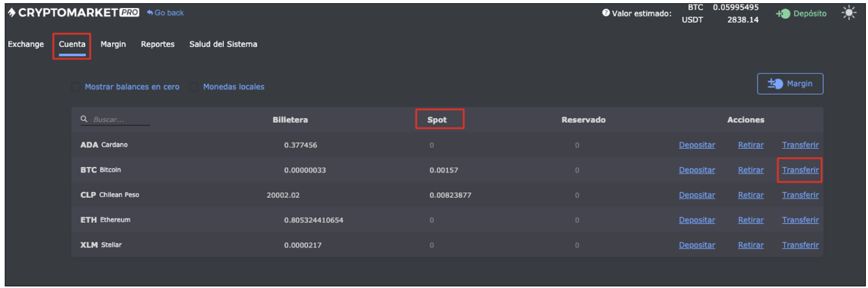Click estimated USDT value 2838.14
The height and width of the screenshot is (288, 868).
click(x=743, y=20)
